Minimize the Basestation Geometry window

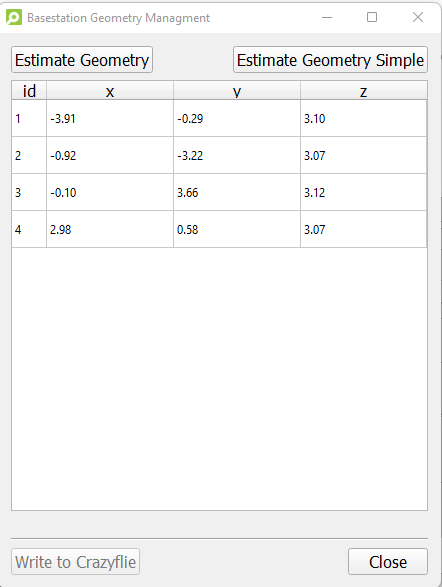click(327, 17)
